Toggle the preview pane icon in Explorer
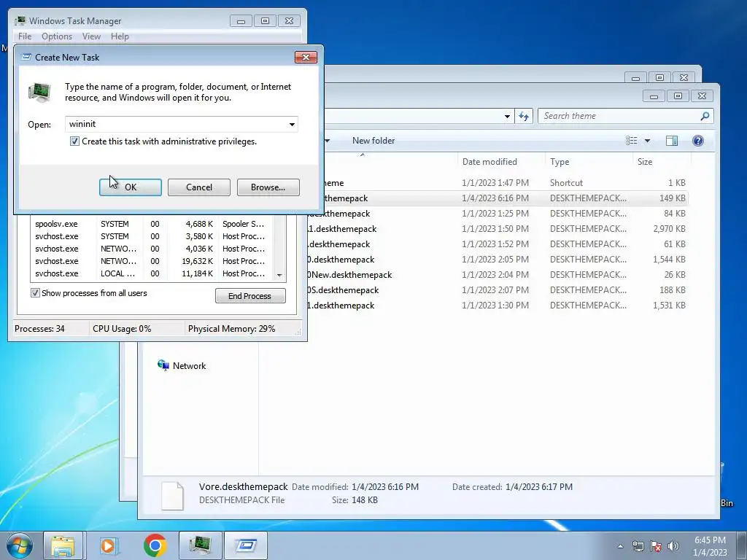Screen dimensions: 747x560 [x=672, y=141]
